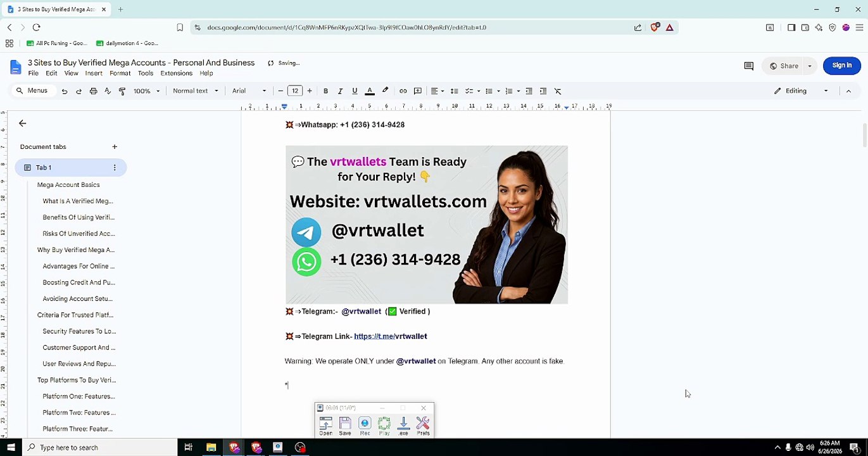Open the Brave Shields icon
The image size is (868, 456).
pyautogui.click(x=655, y=27)
